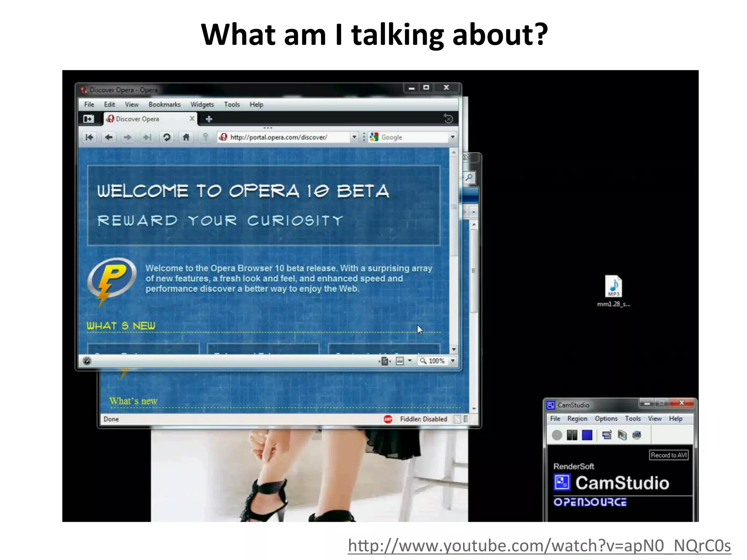Click the mm128 MP3 desktop file
This screenshot has width=747, height=560.
614,291
